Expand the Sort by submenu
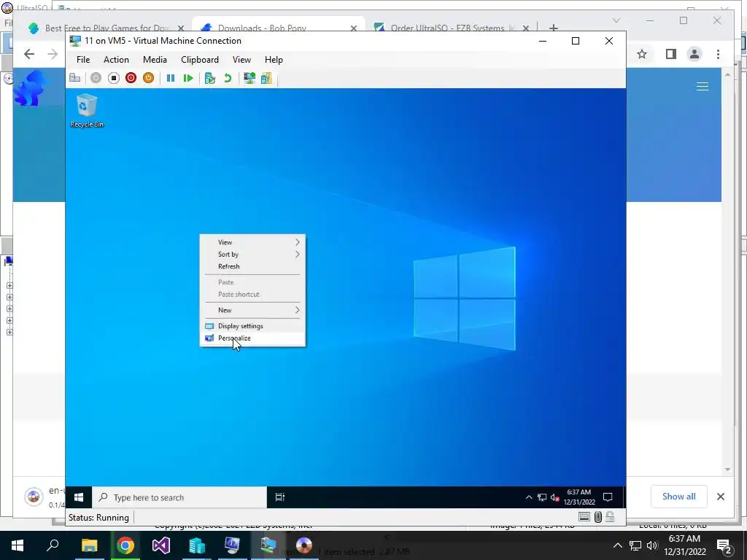 (x=253, y=254)
